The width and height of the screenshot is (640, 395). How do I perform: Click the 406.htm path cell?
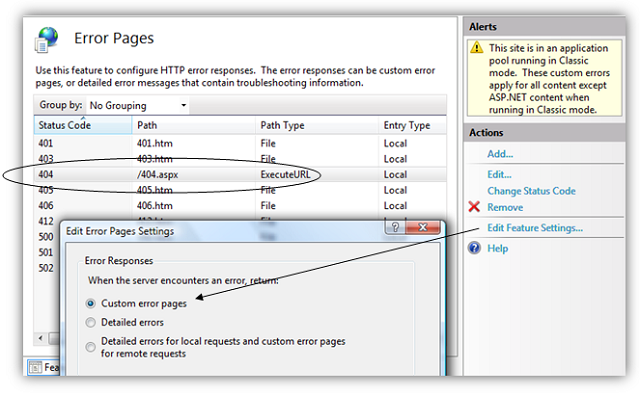pyautogui.click(x=155, y=206)
